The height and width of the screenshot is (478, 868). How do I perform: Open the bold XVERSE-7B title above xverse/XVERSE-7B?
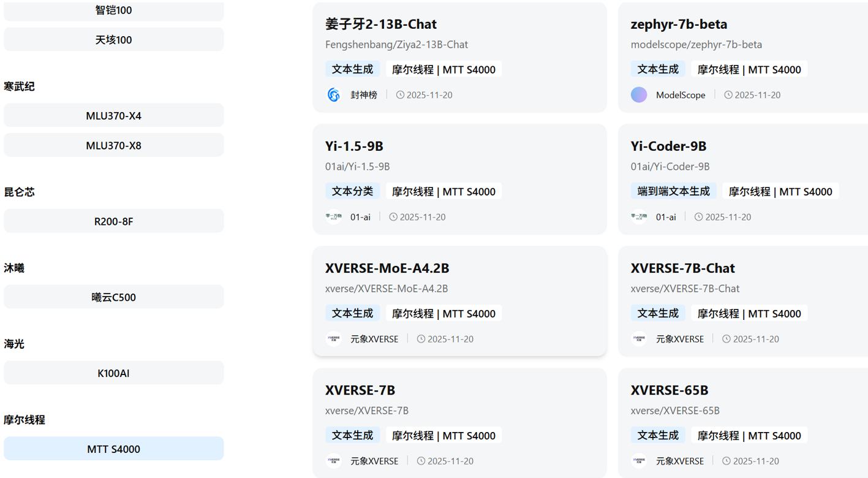click(360, 390)
